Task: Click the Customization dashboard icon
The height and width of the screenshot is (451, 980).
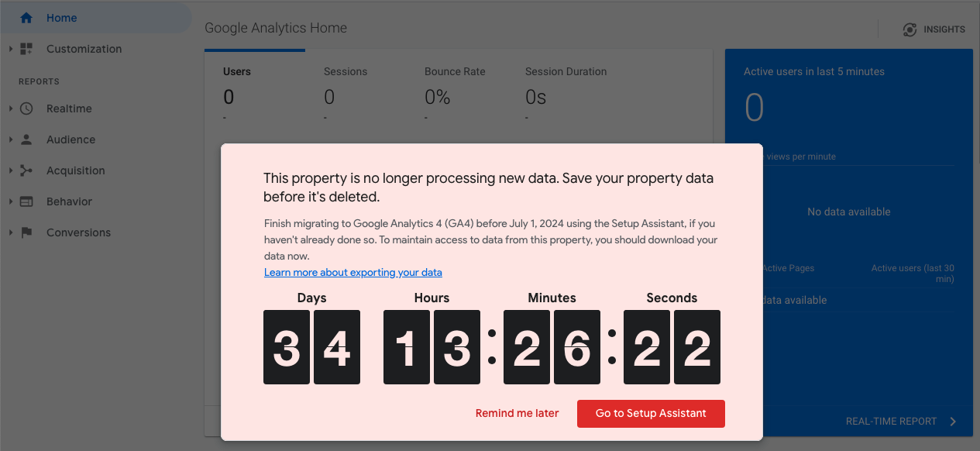Action: click(x=26, y=49)
